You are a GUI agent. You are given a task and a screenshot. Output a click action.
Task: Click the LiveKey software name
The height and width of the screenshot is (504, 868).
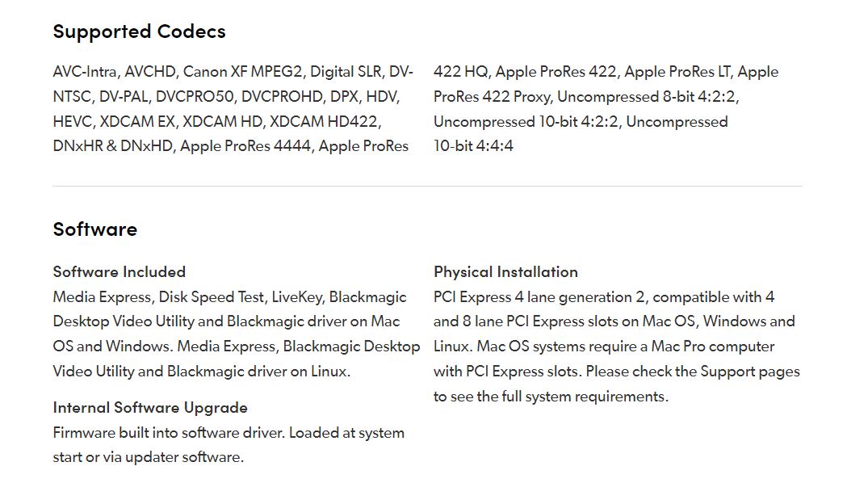(296, 297)
